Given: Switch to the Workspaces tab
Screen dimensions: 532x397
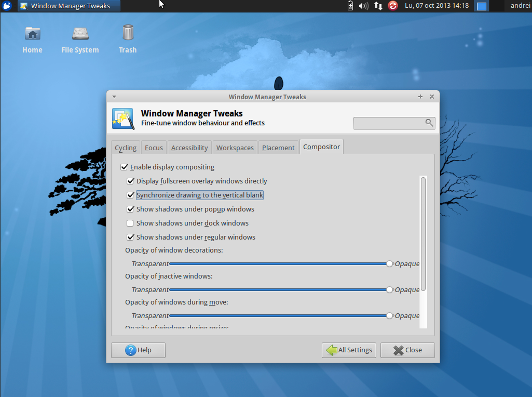Looking at the screenshot, I should point(235,147).
